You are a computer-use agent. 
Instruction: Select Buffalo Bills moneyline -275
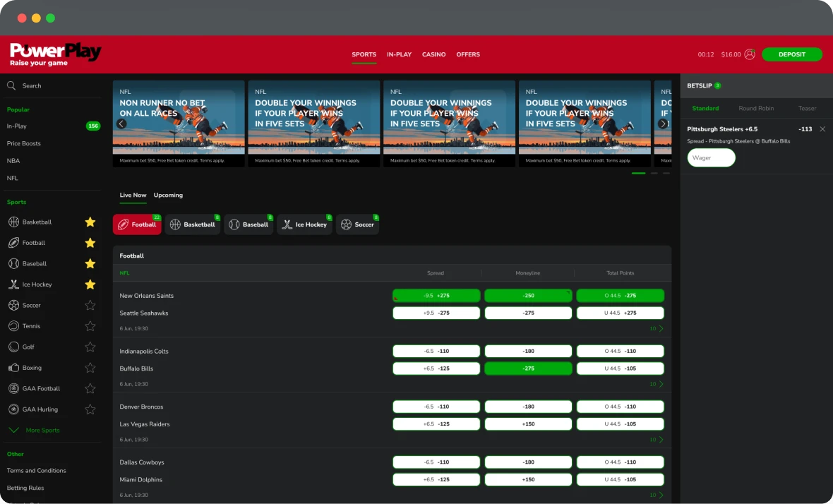point(528,368)
